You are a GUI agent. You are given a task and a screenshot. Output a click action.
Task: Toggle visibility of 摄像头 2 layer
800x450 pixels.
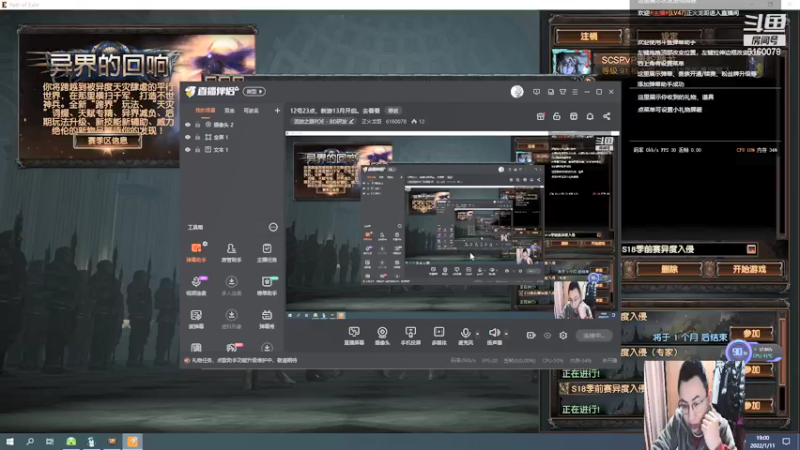(x=188, y=124)
